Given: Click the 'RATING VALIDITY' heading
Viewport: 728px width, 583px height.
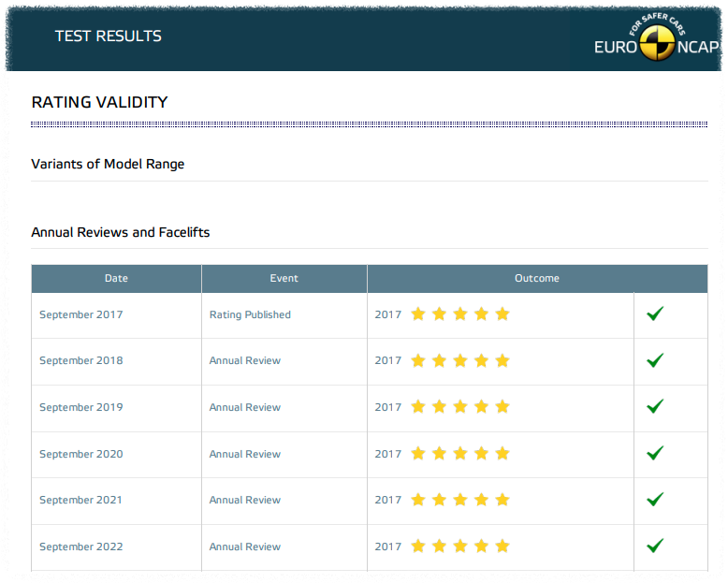Looking at the screenshot, I should pyautogui.click(x=99, y=102).
